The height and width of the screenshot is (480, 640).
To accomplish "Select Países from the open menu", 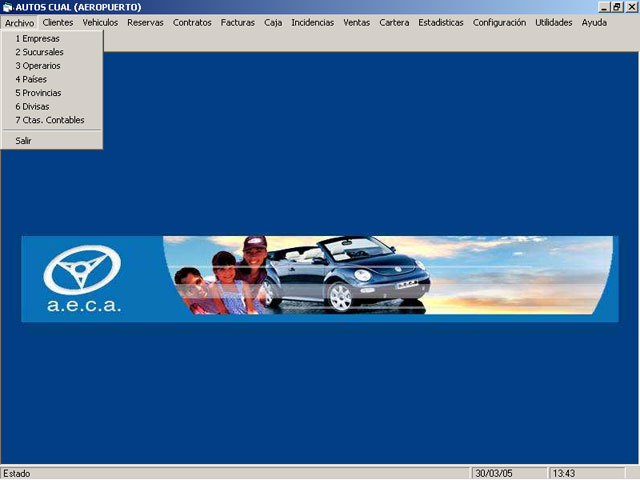I will tap(31, 79).
